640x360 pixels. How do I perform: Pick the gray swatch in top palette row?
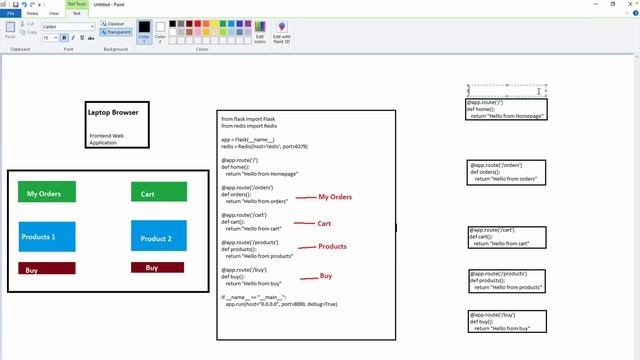(181, 24)
